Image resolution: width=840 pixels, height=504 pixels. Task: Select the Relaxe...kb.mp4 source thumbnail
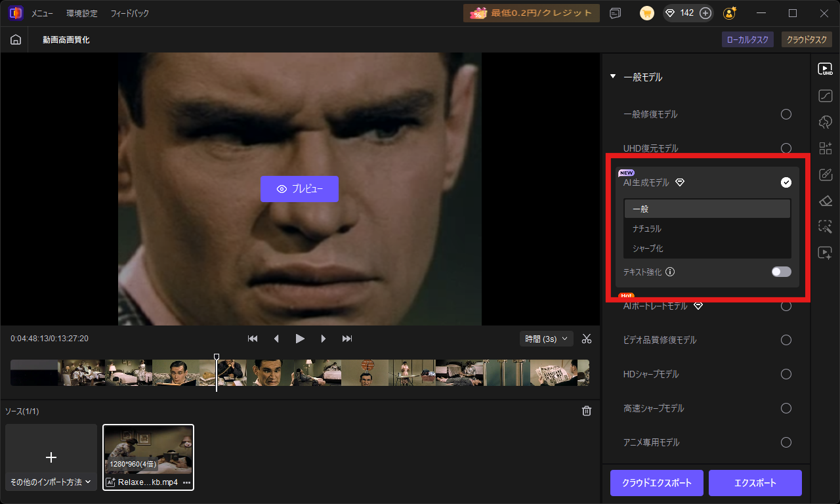[x=148, y=457]
